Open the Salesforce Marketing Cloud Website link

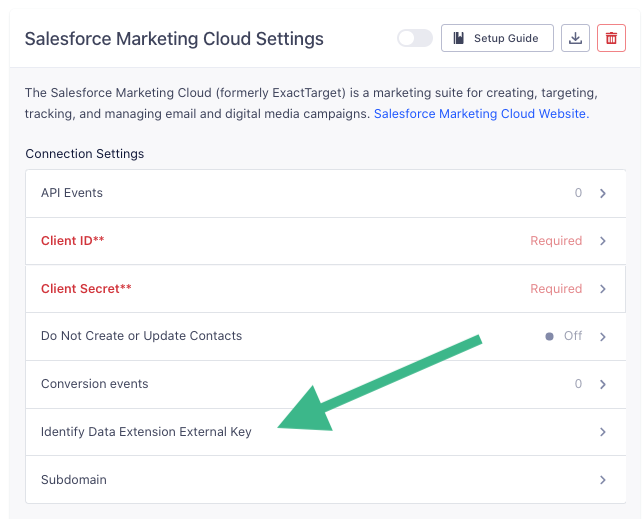(x=480, y=114)
